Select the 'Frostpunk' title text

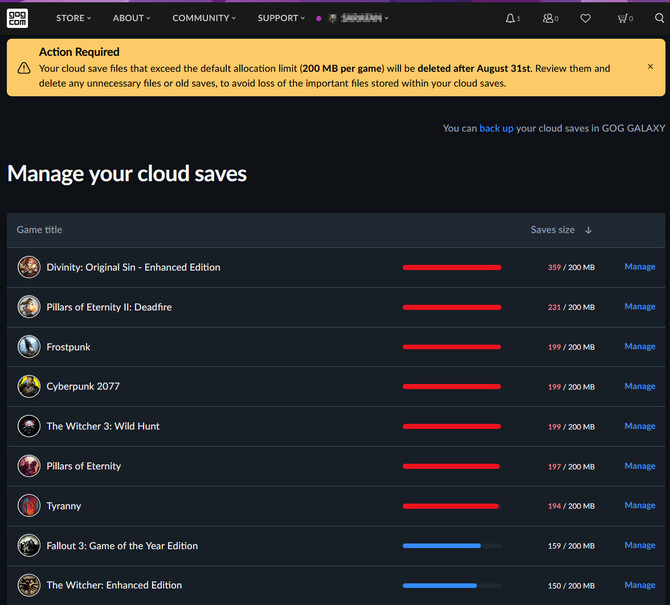coord(68,347)
